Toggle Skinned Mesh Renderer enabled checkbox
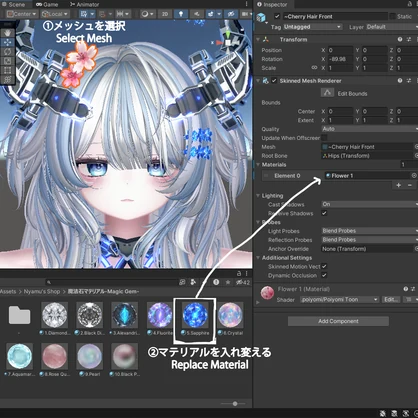This screenshot has height=418, width=418. click(274, 81)
